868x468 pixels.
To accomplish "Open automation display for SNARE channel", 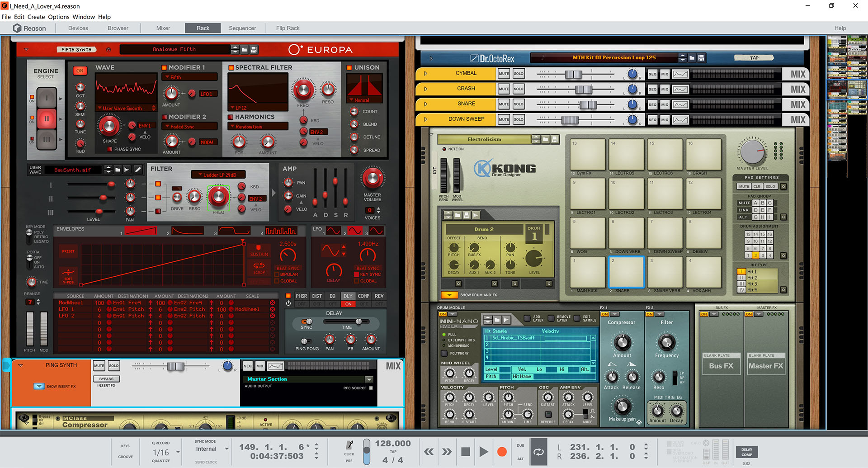I will [x=680, y=104].
